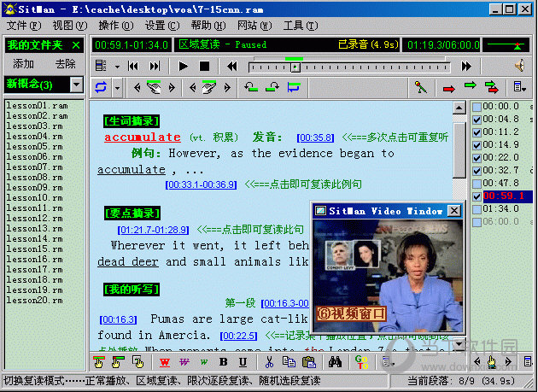The height and width of the screenshot is (392, 538).
Task: Click the small green w icon
Action: (204, 362)
